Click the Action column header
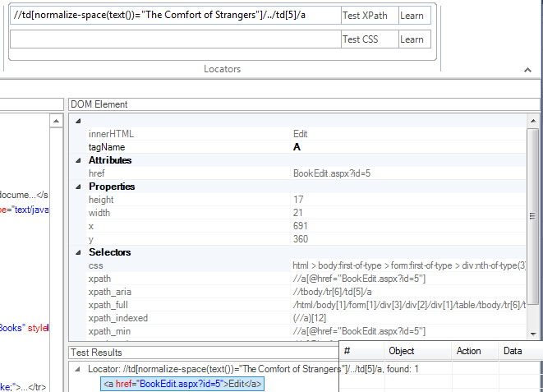 (468, 351)
